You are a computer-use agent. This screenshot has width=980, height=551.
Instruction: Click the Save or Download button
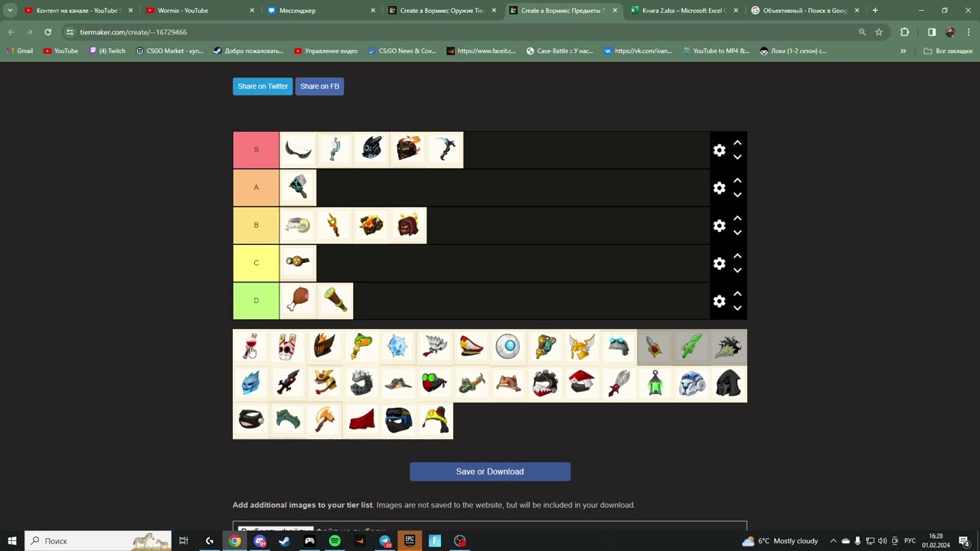click(x=490, y=471)
